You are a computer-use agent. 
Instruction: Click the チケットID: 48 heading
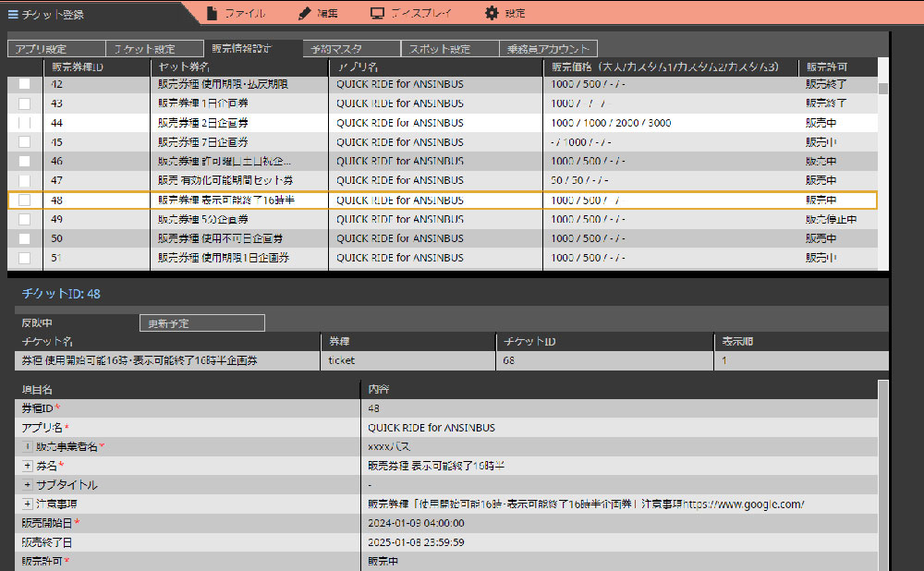[61, 294]
